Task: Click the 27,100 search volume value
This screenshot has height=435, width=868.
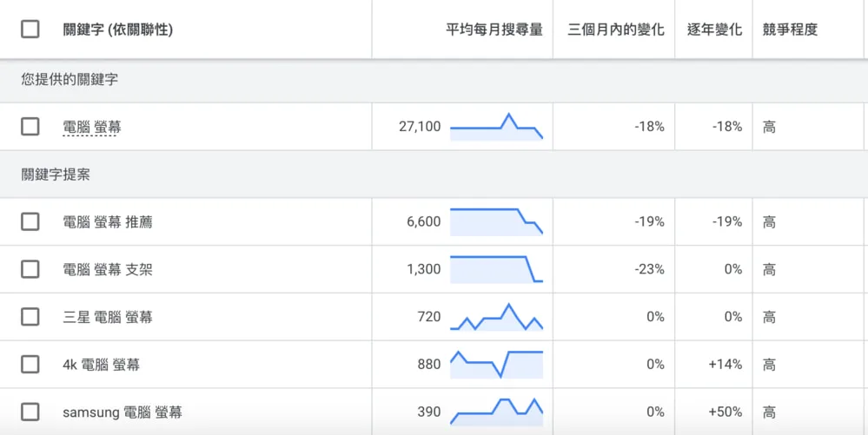Action: [x=420, y=127]
